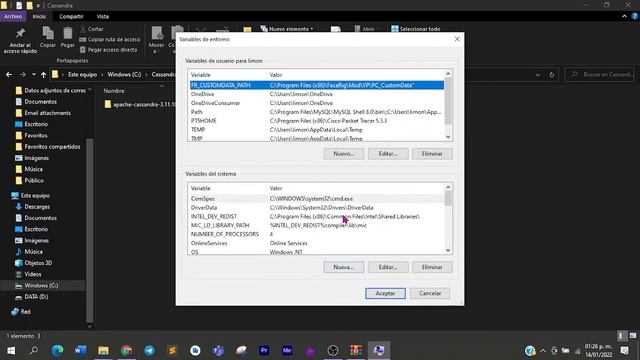Confirm dialog with Aceptar button

pyautogui.click(x=385, y=293)
